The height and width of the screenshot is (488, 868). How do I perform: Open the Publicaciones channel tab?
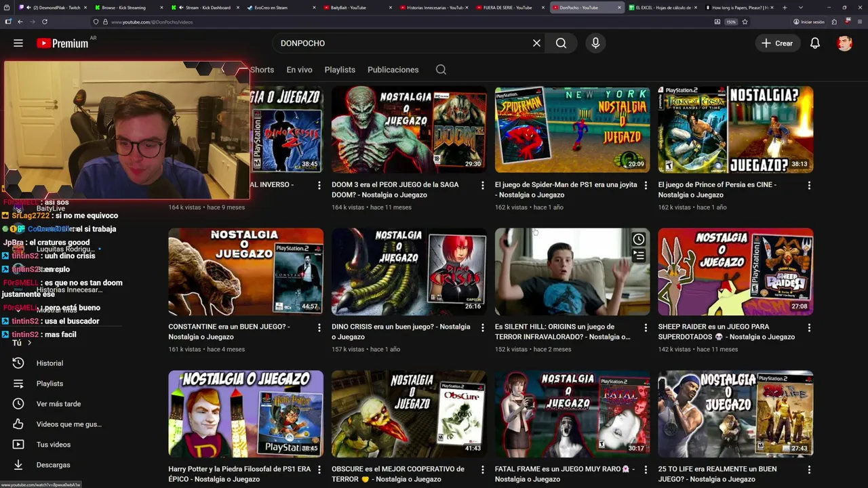point(393,70)
